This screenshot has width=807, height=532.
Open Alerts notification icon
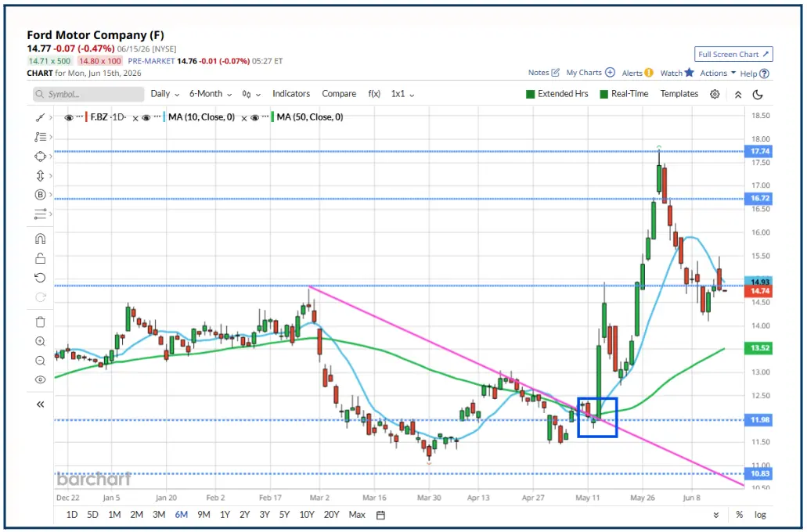648,73
